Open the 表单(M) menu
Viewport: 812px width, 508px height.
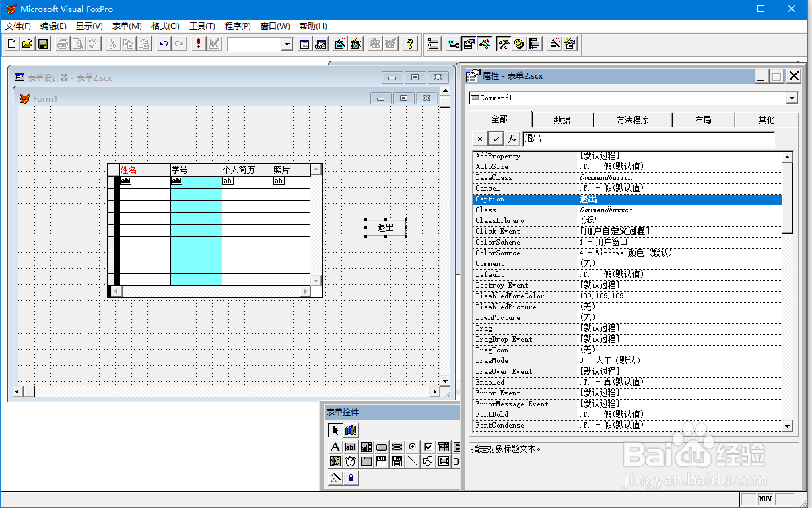pyautogui.click(x=127, y=26)
